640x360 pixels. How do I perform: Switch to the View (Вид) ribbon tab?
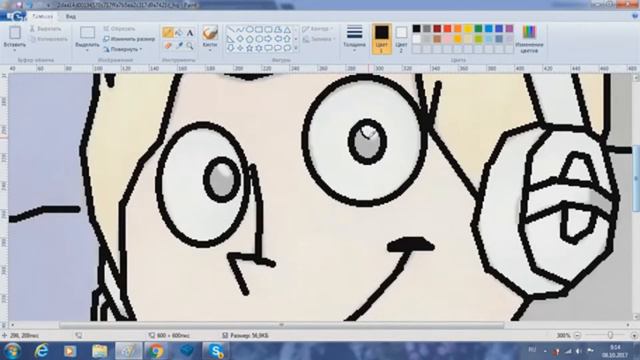71,17
